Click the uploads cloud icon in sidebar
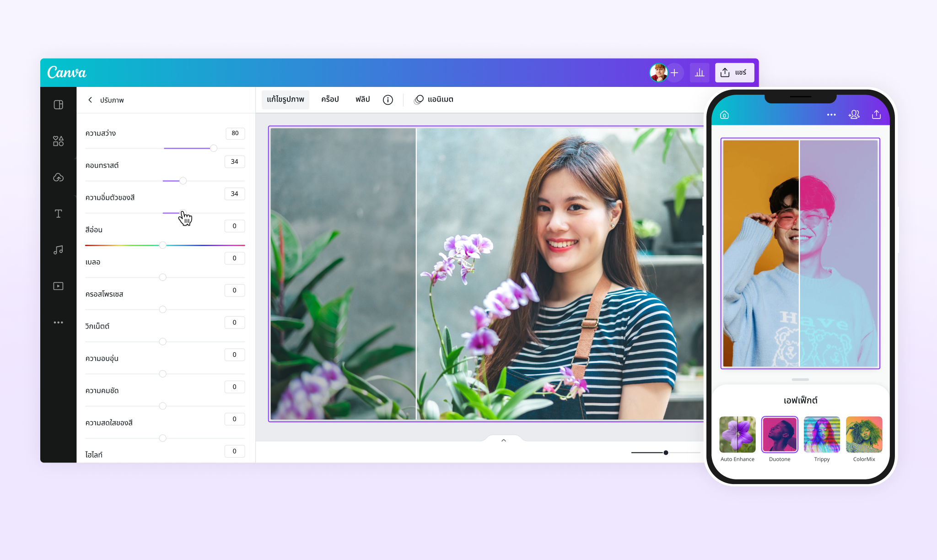The width and height of the screenshot is (937, 560). click(x=58, y=178)
